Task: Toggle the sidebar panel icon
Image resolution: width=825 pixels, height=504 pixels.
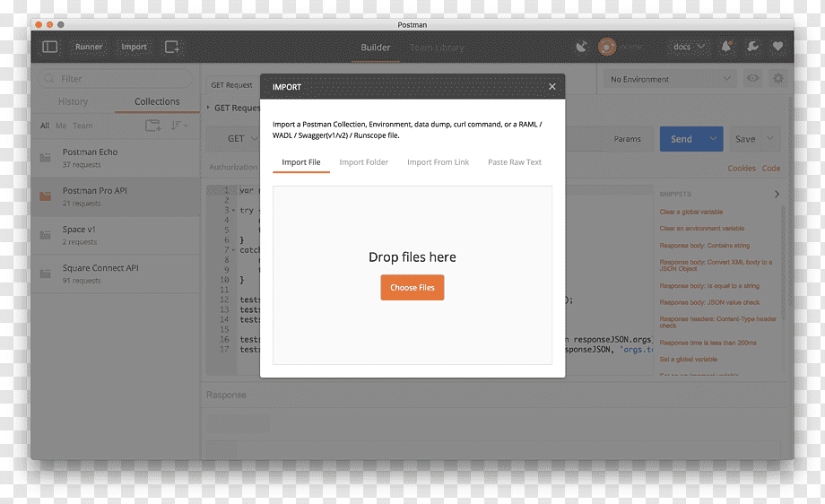Action: (x=50, y=47)
